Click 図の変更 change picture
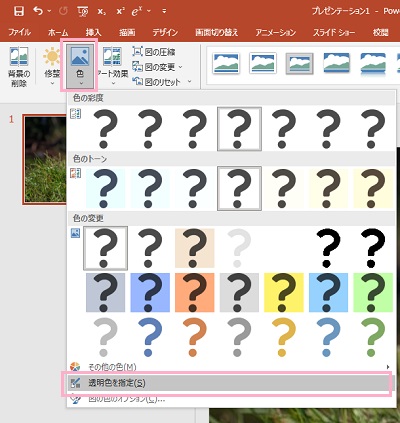The width and height of the screenshot is (400, 423). click(153, 67)
